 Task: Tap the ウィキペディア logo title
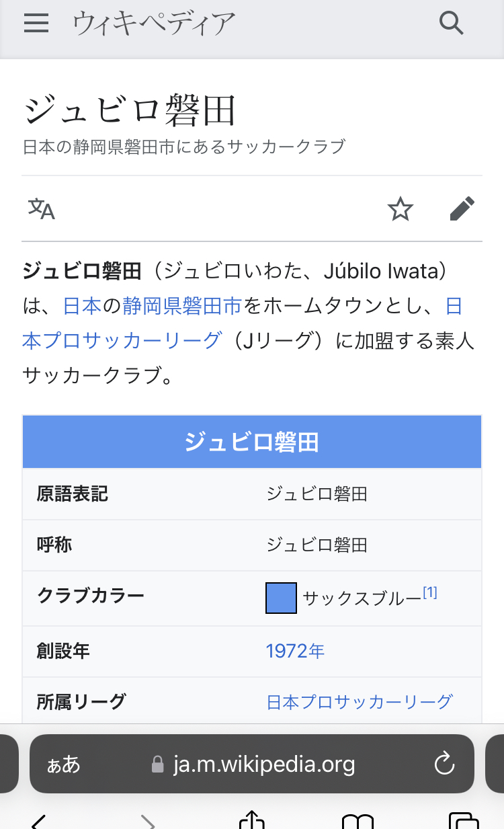pyautogui.click(x=154, y=24)
